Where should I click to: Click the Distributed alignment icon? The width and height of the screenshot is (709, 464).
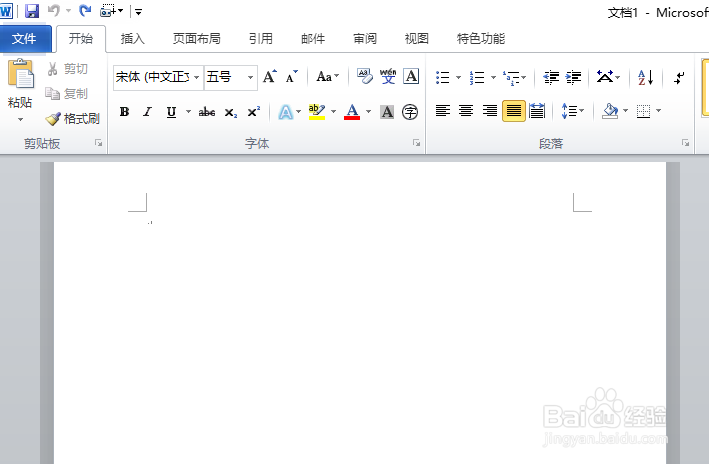[537, 111]
